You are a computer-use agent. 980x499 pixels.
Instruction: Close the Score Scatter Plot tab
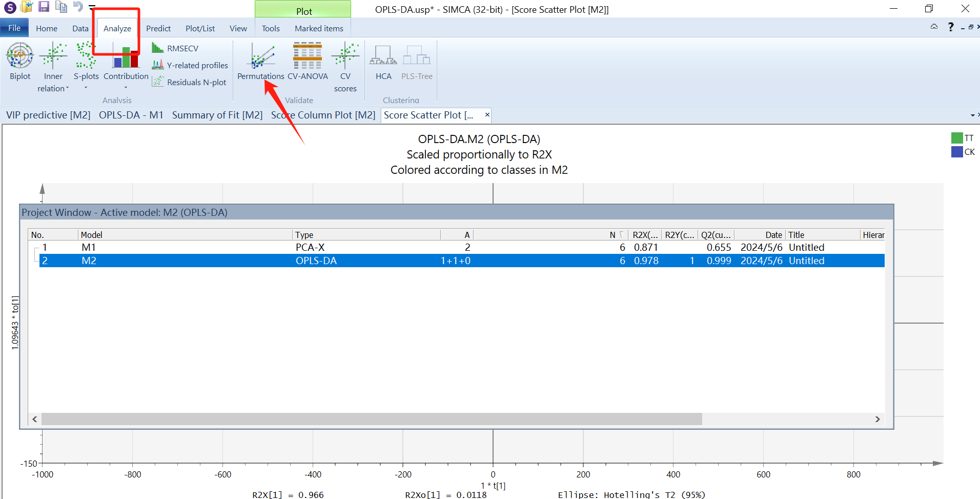(x=487, y=115)
